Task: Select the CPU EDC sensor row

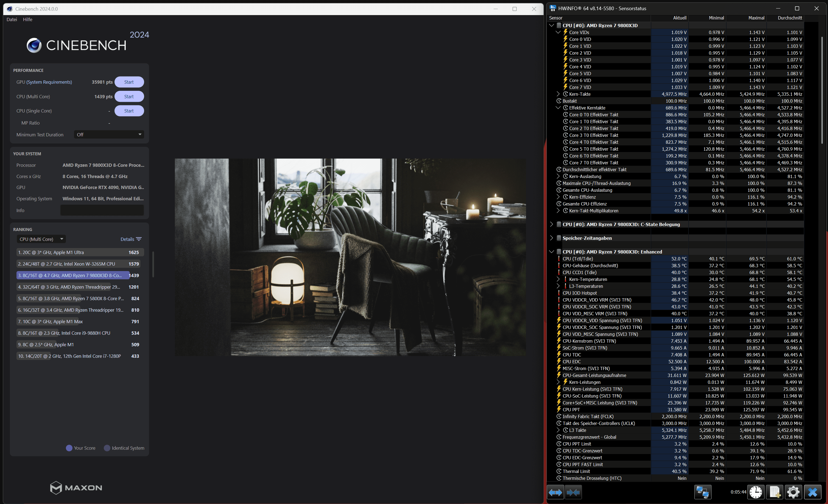Action: click(x=676, y=362)
